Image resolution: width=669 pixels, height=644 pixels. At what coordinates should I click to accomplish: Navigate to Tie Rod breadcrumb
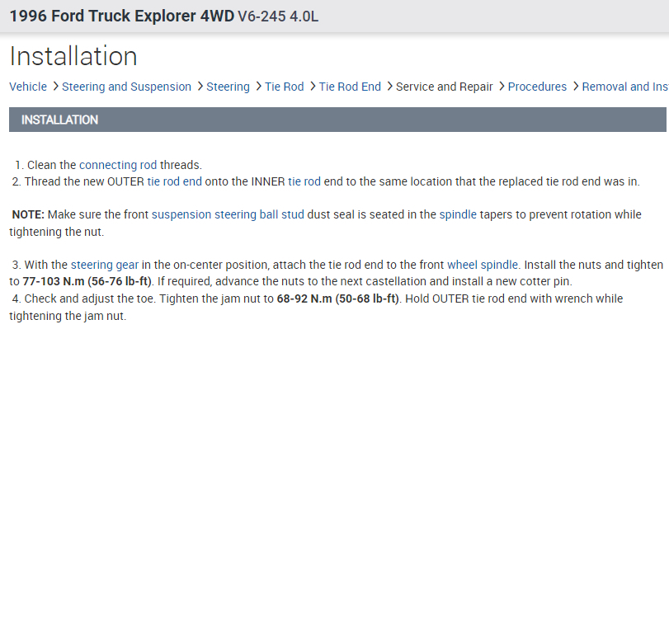[x=284, y=87]
